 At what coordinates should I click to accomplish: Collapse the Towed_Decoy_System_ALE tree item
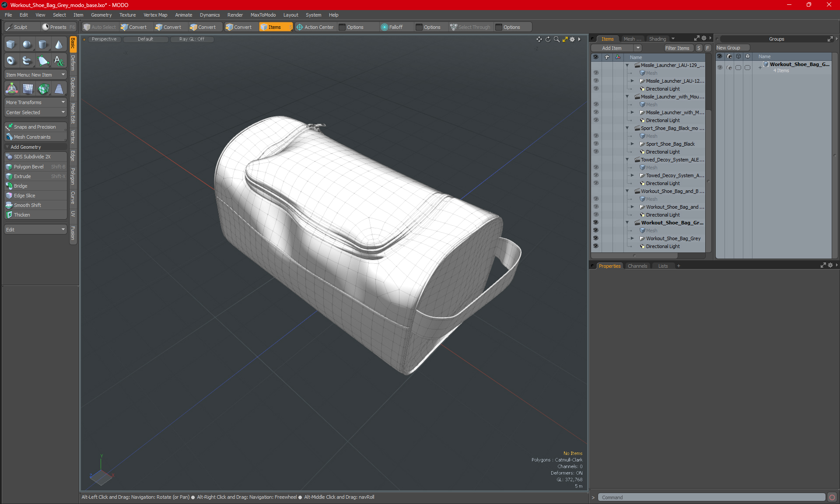tap(627, 160)
